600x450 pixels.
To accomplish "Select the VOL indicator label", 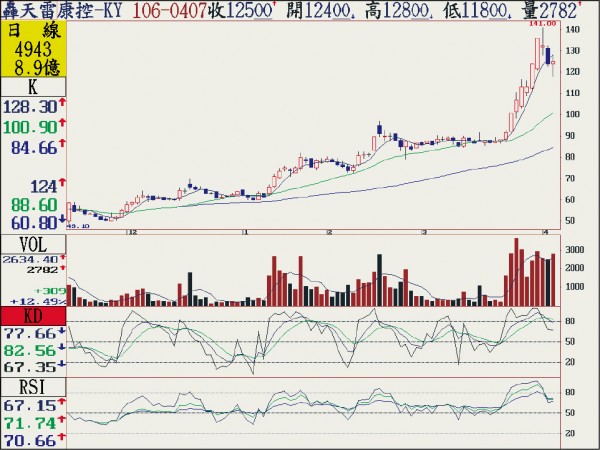I will (33, 245).
